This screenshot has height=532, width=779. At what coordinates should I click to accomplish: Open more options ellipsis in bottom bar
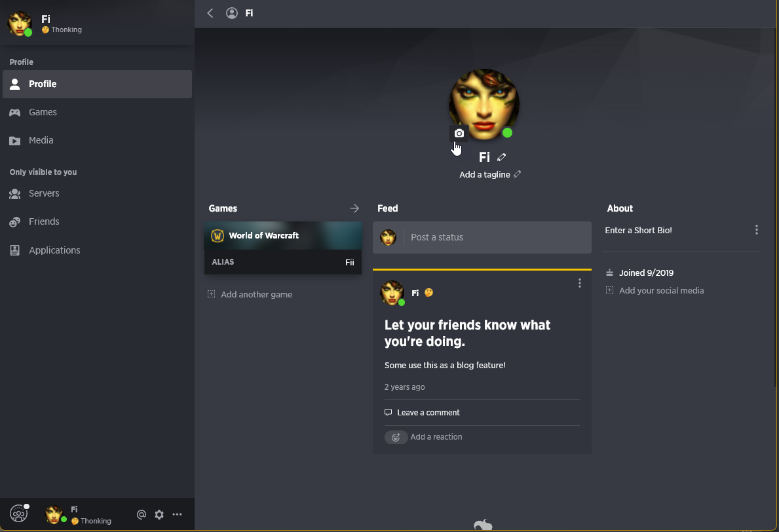click(x=177, y=514)
